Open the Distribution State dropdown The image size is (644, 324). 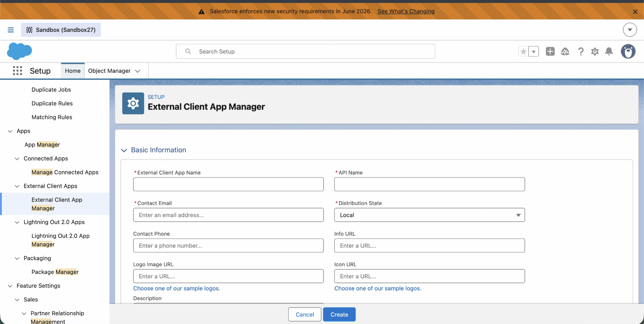coord(430,215)
